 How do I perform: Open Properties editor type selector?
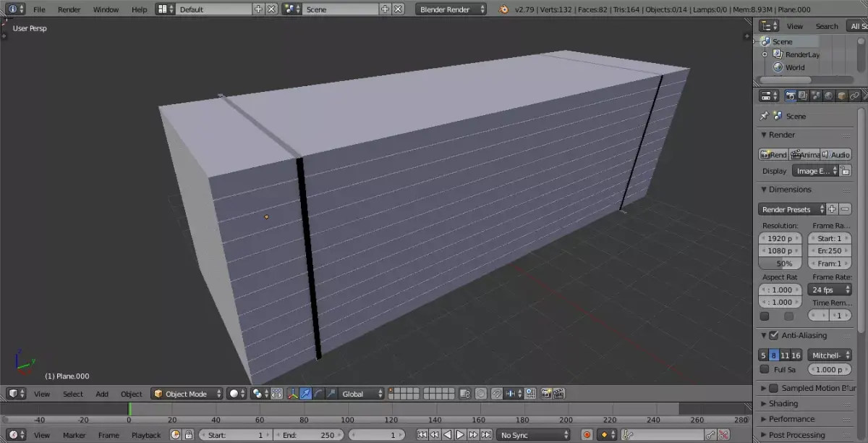pos(769,96)
